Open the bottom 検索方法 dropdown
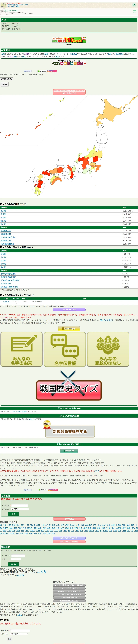 click(x=19, y=634)
